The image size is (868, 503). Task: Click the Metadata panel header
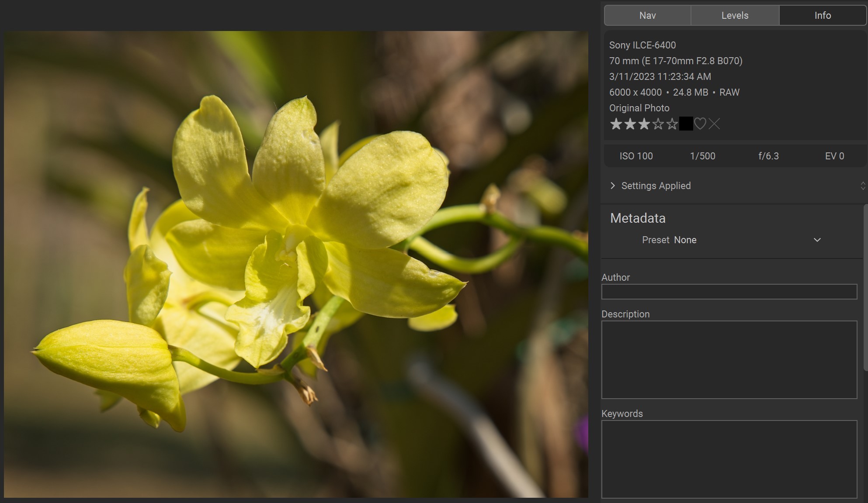(638, 218)
